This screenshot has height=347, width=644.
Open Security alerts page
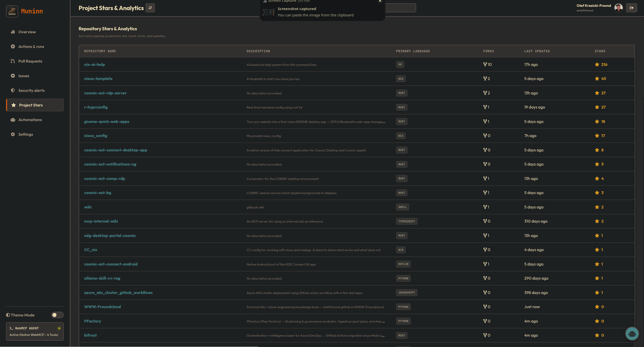pyautogui.click(x=35, y=90)
